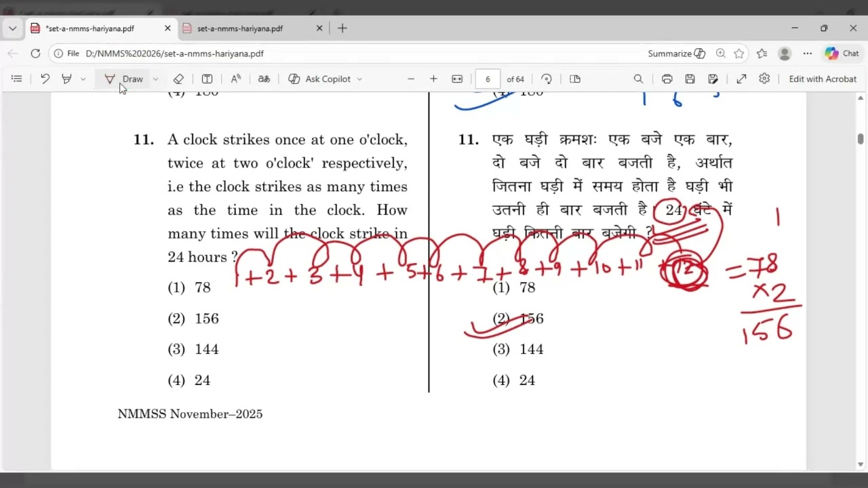Click English option (4) 24
The width and height of the screenshot is (868, 488).
click(189, 380)
